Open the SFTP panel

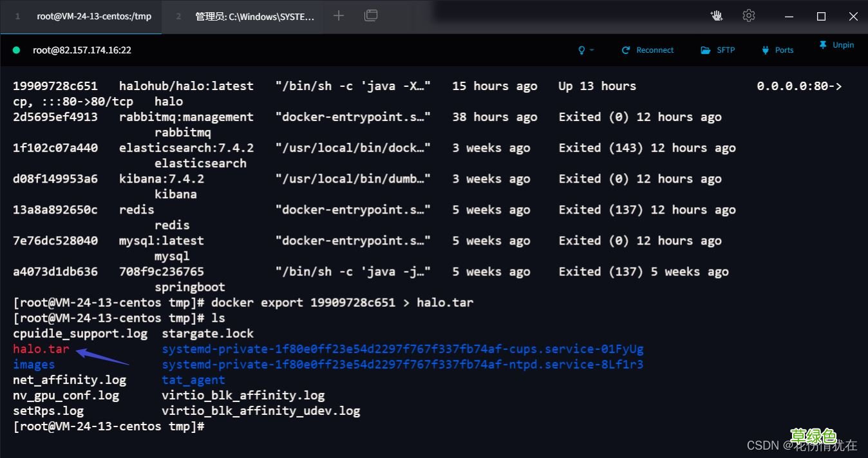(x=718, y=50)
